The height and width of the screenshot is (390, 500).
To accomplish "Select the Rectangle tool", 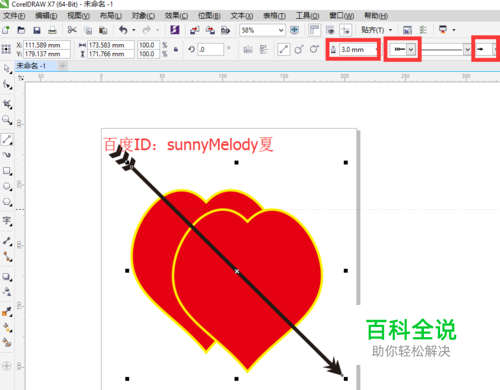I will click(x=7, y=171).
